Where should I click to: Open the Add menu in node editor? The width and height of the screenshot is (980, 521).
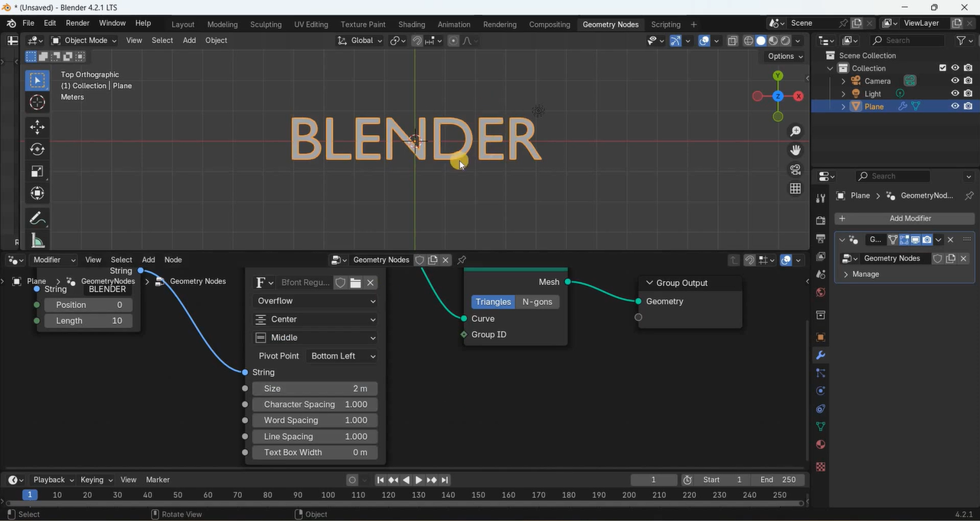pyautogui.click(x=149, y=260)
